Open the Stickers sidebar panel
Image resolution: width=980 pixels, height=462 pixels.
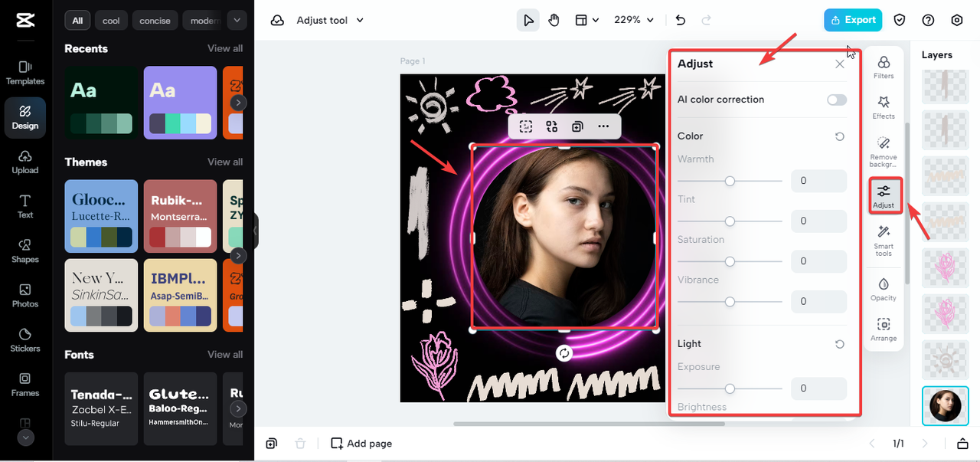tap(25, 339)
